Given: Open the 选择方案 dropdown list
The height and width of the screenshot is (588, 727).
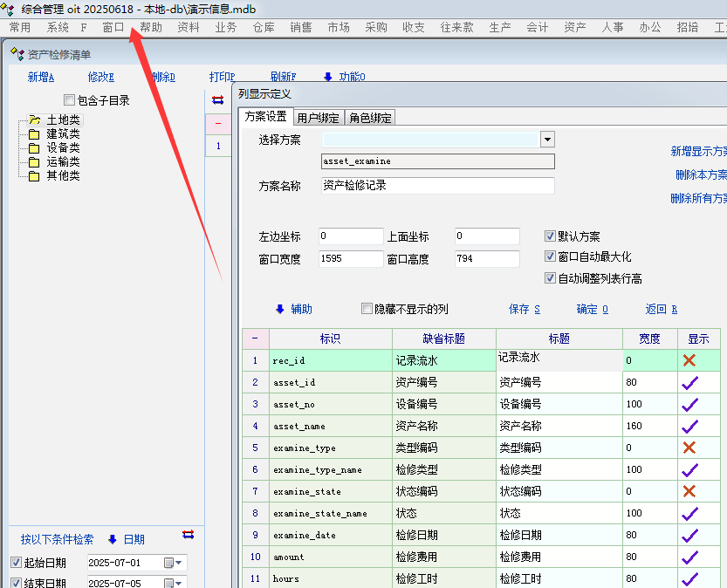Looking at the screenshot, I should 547,140.
